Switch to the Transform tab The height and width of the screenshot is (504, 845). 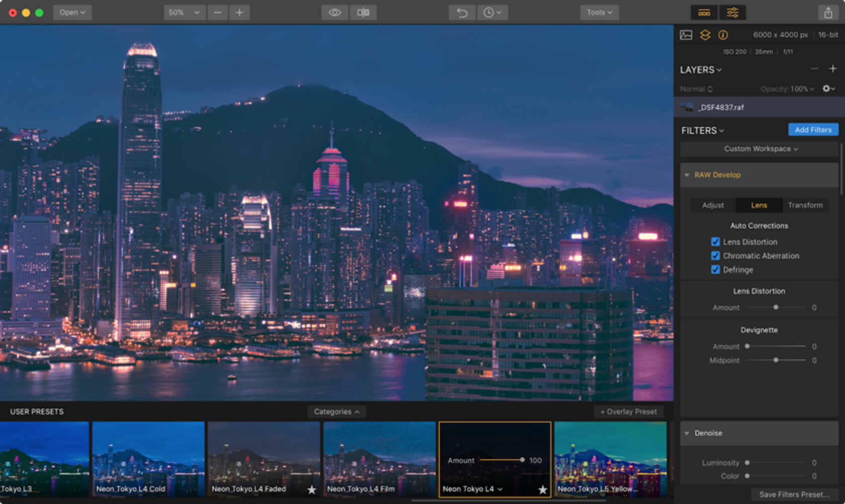point(805,205)
